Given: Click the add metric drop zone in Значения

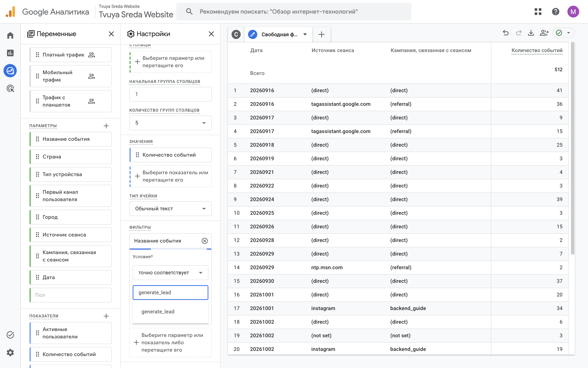Looking at the screenshot, I should pyautogui.click(x=170, y=176).
